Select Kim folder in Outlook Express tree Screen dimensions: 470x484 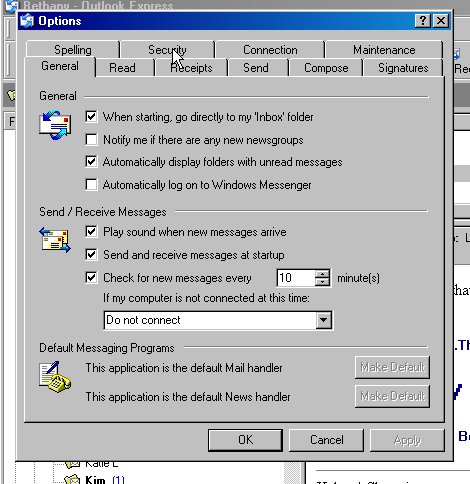(95, 480)
